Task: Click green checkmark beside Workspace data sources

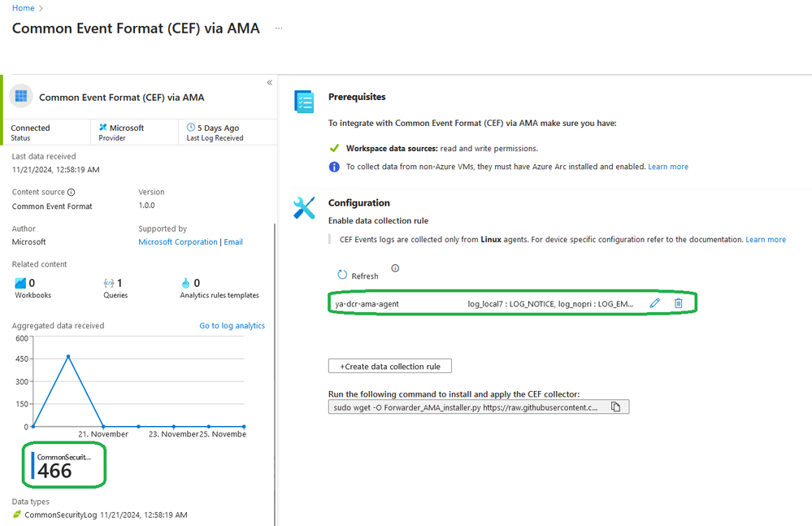Action: tap(335, 149)
